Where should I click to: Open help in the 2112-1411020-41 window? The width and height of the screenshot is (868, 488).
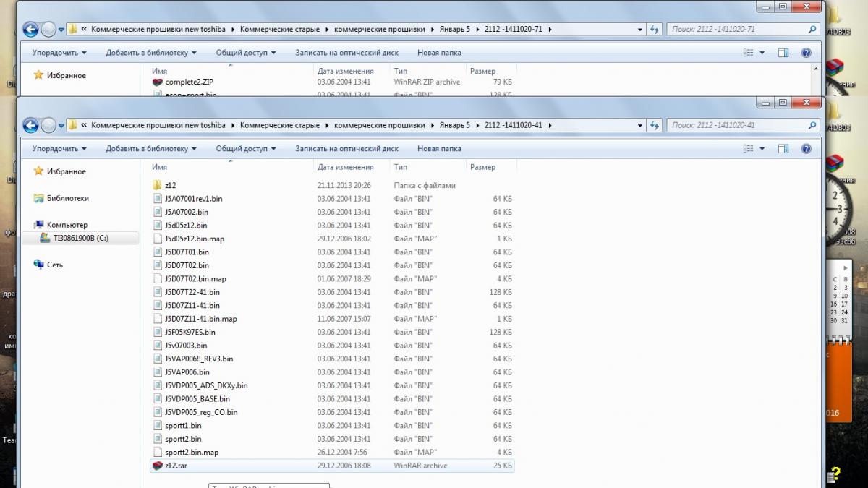pyautogui.click(x=807, y=149)
